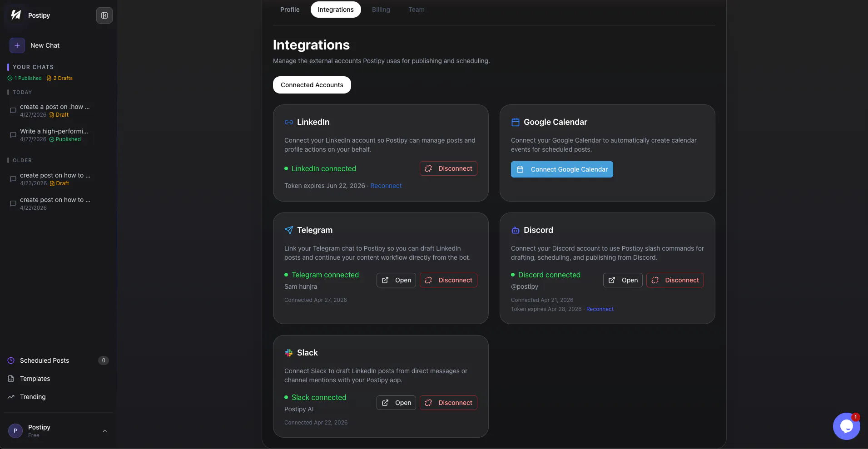Open chat 'create a post on :how ...'
The height and width of the screenshot is (449, 868).
pos(58,110)
